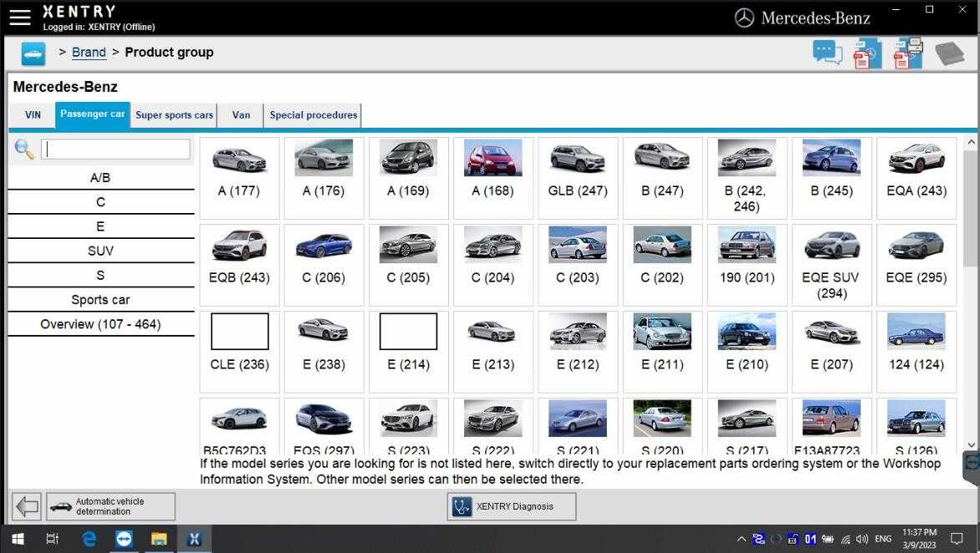Click the magnifying glass search icon
The width and height of the screenshot is (980, 553).
[24, 150]
